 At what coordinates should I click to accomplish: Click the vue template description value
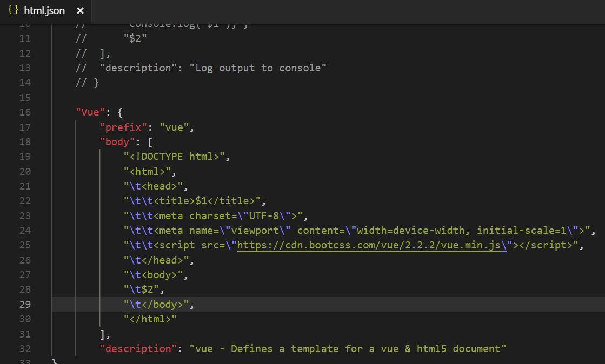(348, 349)
